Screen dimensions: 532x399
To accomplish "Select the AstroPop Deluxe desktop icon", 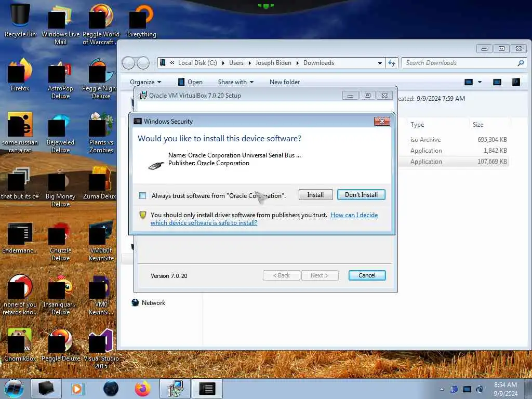I will 60,79.
